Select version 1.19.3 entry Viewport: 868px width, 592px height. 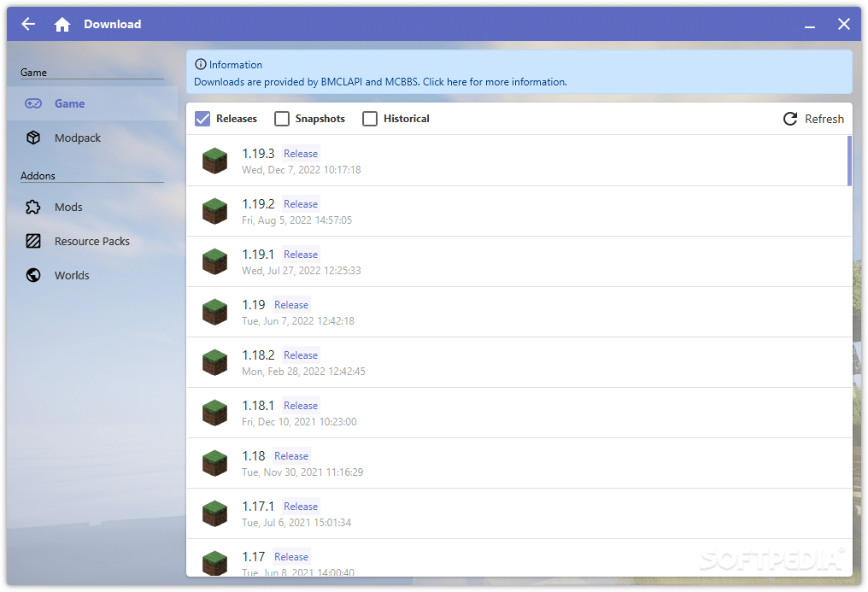[519, 161]
